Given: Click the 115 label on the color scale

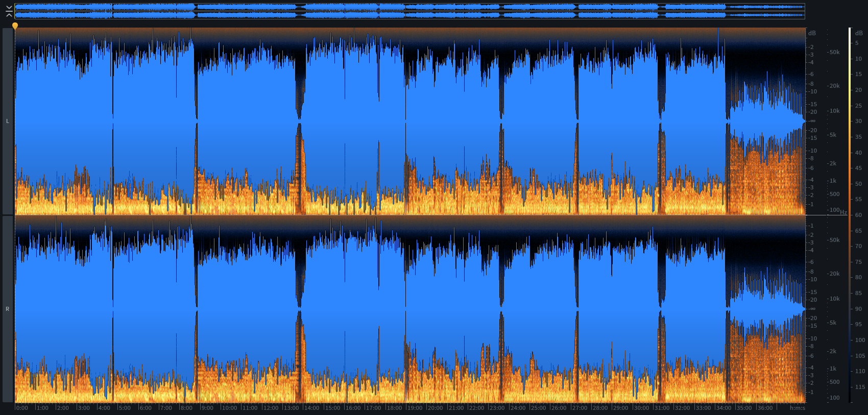Looking at the screenshot, I should point(860,387).
